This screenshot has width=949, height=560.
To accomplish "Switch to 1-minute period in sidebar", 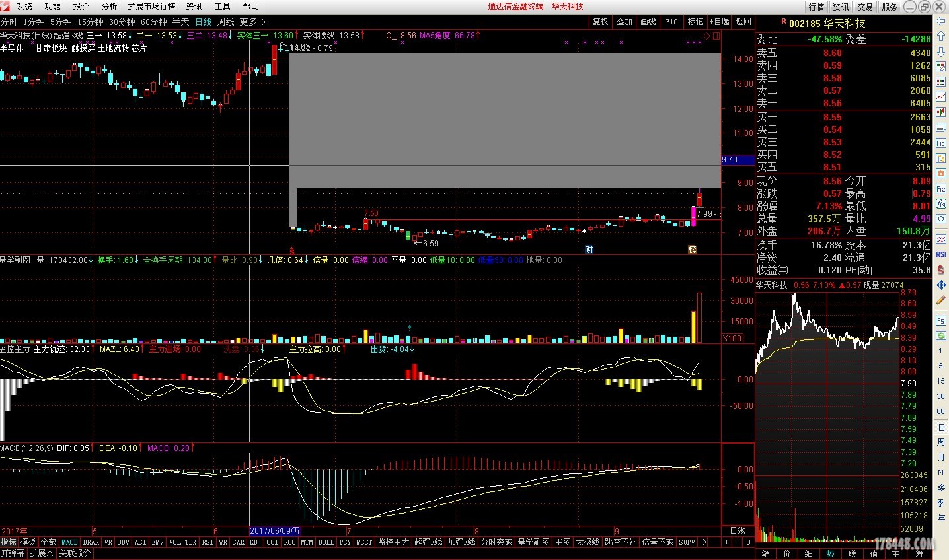I will 940,351.
